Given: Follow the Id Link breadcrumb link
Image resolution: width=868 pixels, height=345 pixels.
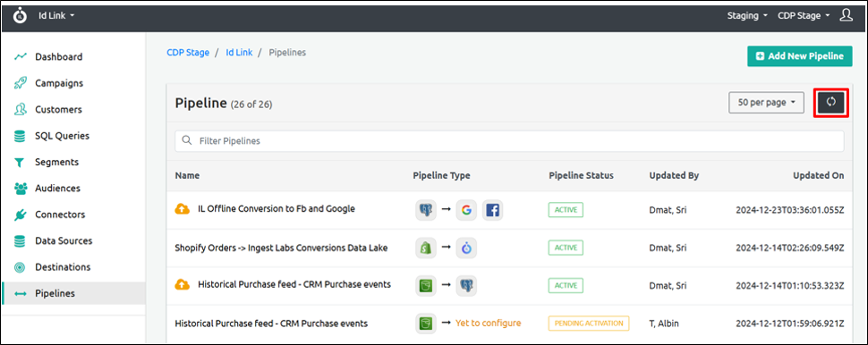Looking at the screenshot, I should pyautogui.click(x=239, y=53).
